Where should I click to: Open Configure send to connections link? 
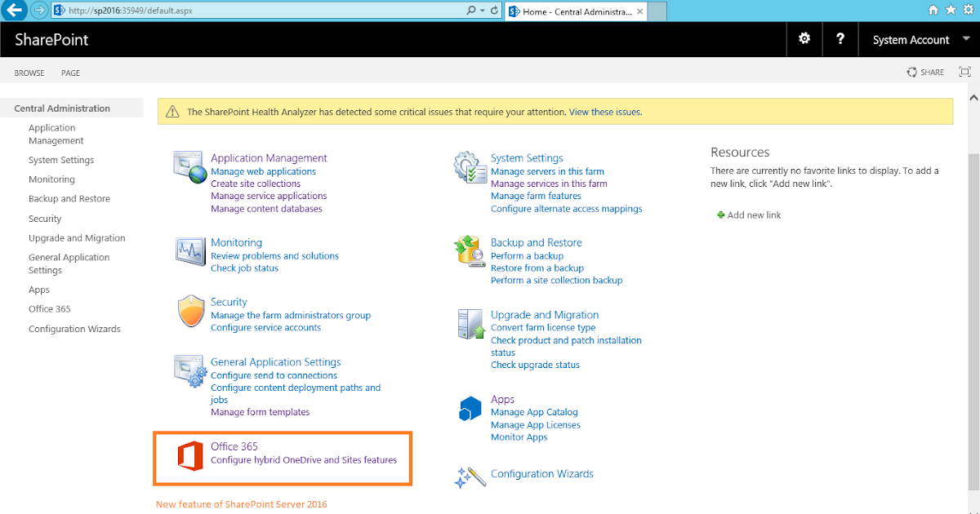(274, 375)
